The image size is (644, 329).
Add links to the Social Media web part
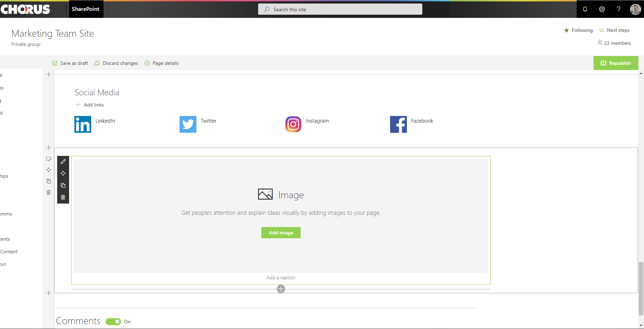pyautogui.click(x=90, y=105)
